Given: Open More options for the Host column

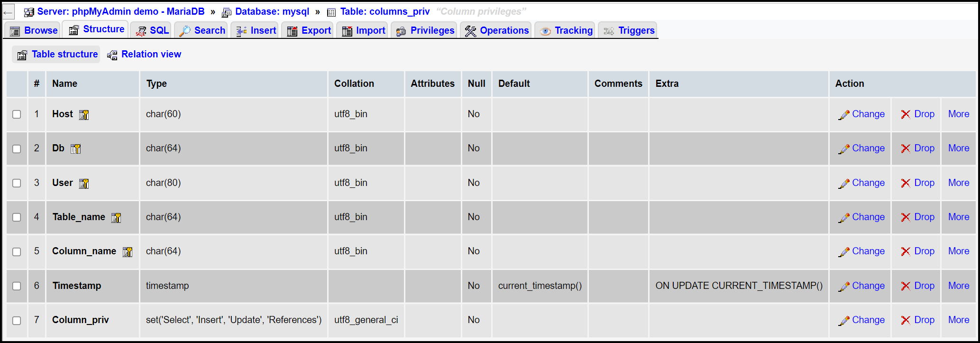Looking at the screenshot, I should [958, 114].
